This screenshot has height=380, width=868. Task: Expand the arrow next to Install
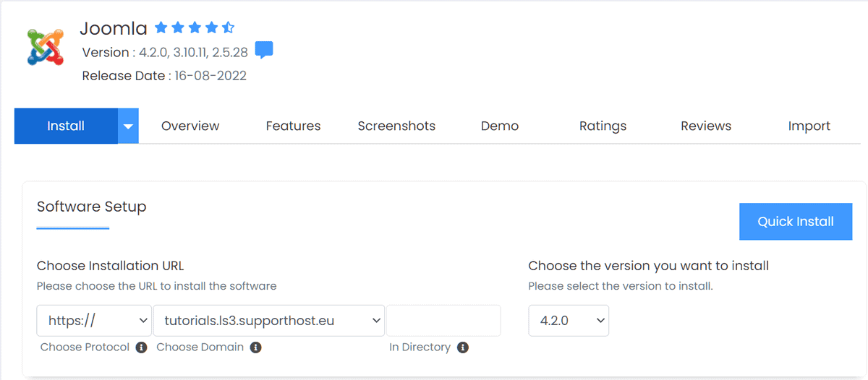point(128,126)
